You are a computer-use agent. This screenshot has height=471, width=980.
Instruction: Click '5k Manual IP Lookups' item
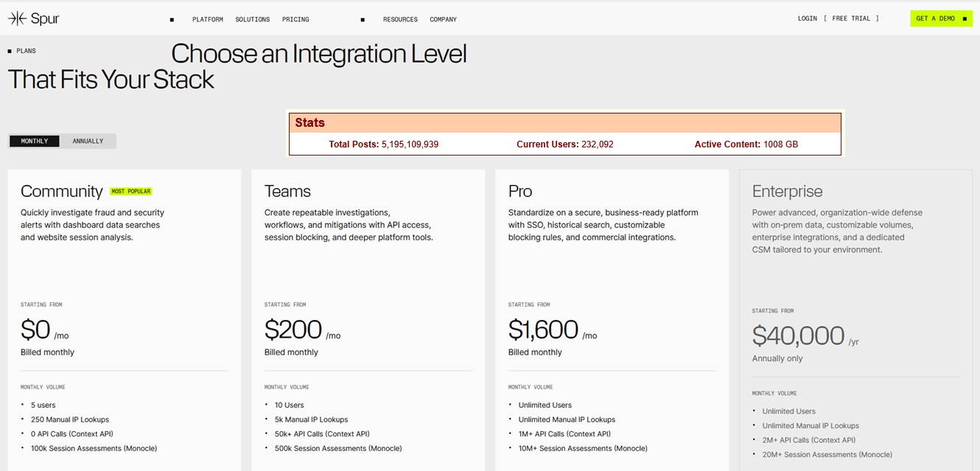311,419
